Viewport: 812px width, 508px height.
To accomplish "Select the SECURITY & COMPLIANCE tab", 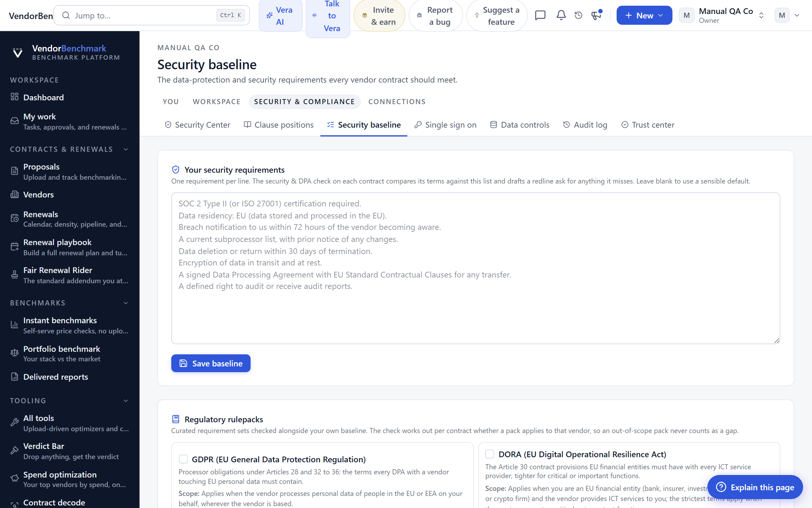I will (304, 102).
